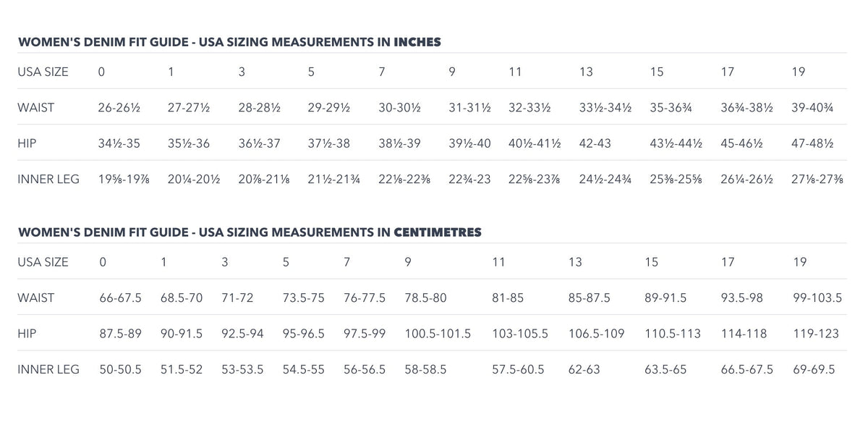The width and height of the screenshot is (868, 425).
Task: Click the waist value 99-103.5
Action: click(x=817, y=298)
